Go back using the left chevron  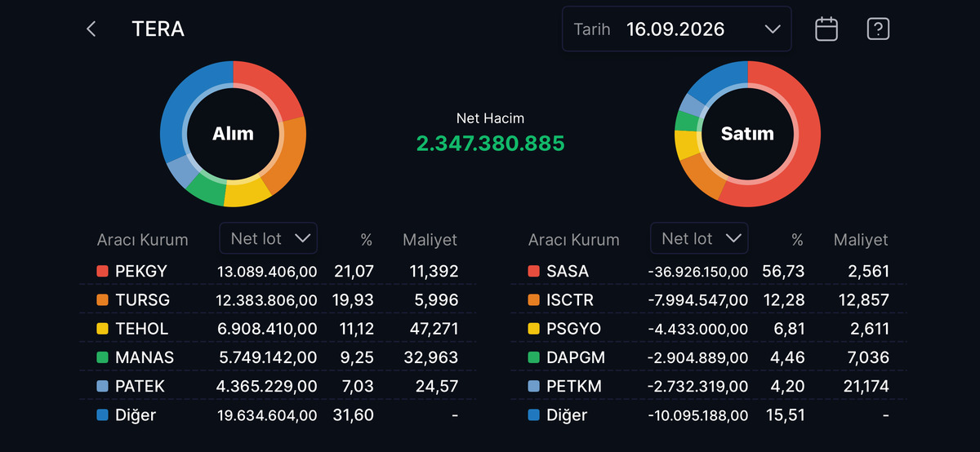point(91,29)
